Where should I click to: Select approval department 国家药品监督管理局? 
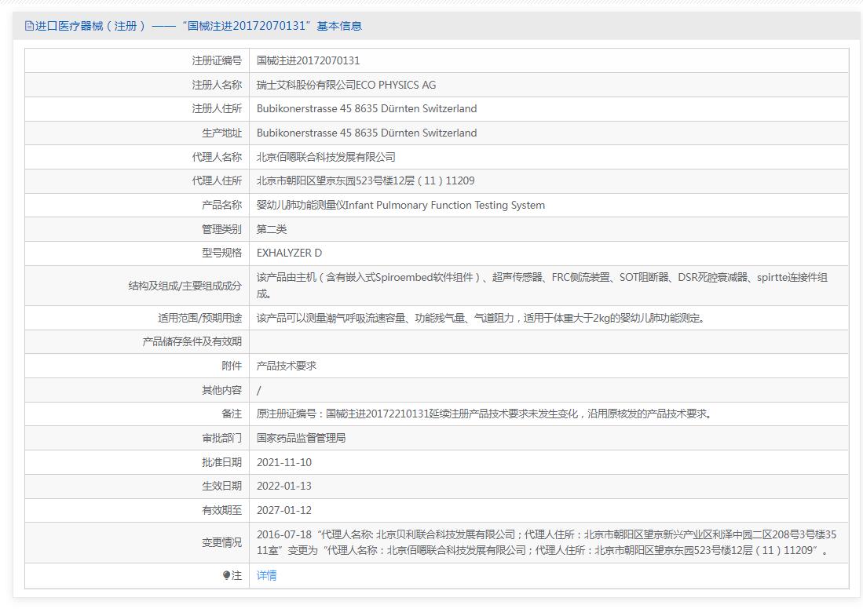point(301,439)
